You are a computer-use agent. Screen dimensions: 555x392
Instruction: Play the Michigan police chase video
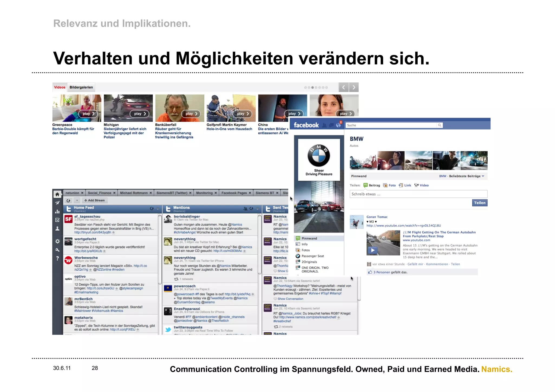[x=140, y=114]
